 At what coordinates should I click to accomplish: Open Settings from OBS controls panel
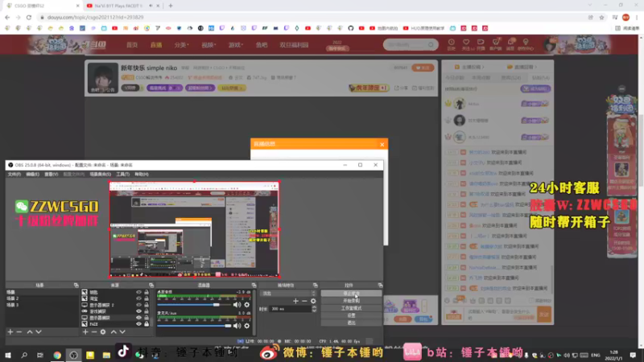pos(351,315)
